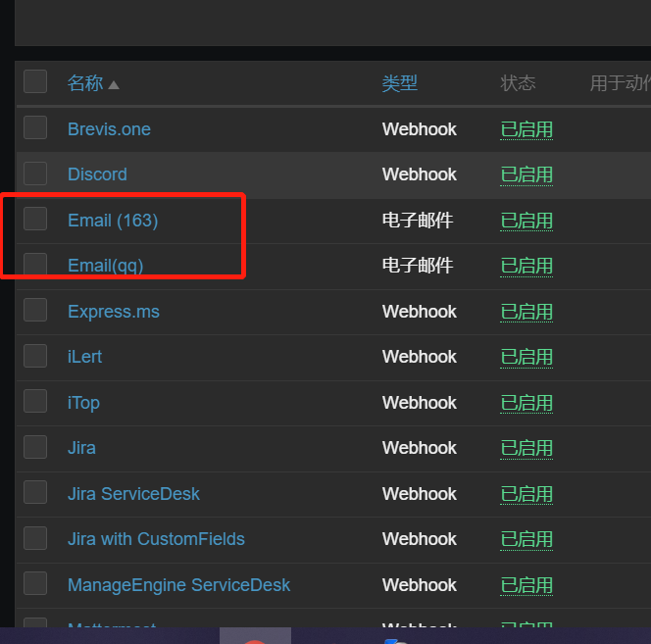
Task: Click the 电子邮件 type cell for Email (163)
Action: (x=418, y=221)
